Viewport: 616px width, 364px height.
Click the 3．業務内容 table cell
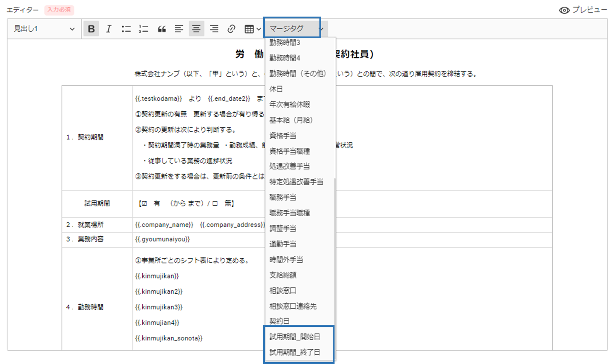(x=97, y=239)
